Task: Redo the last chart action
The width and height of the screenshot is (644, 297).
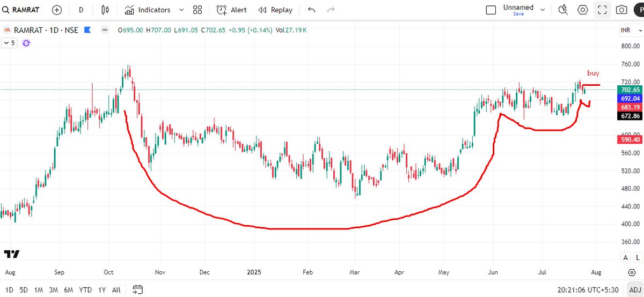Action: pos(331,10)
